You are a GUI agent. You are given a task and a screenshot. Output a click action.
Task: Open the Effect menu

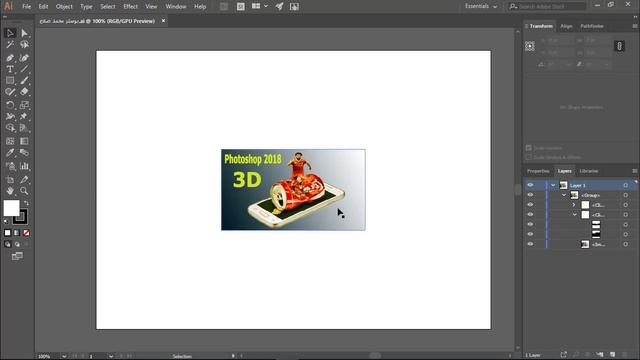coord(131,7)
